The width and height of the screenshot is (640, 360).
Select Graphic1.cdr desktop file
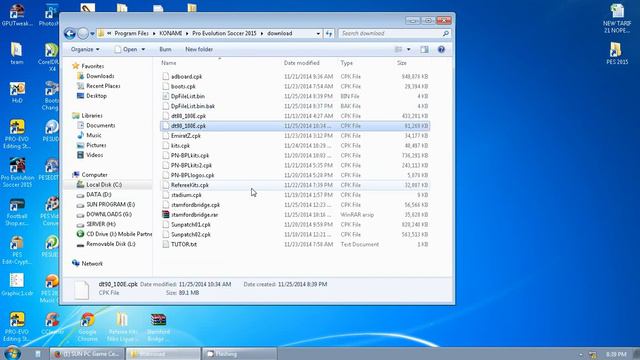pyautogui.click(x=17, y=284)
